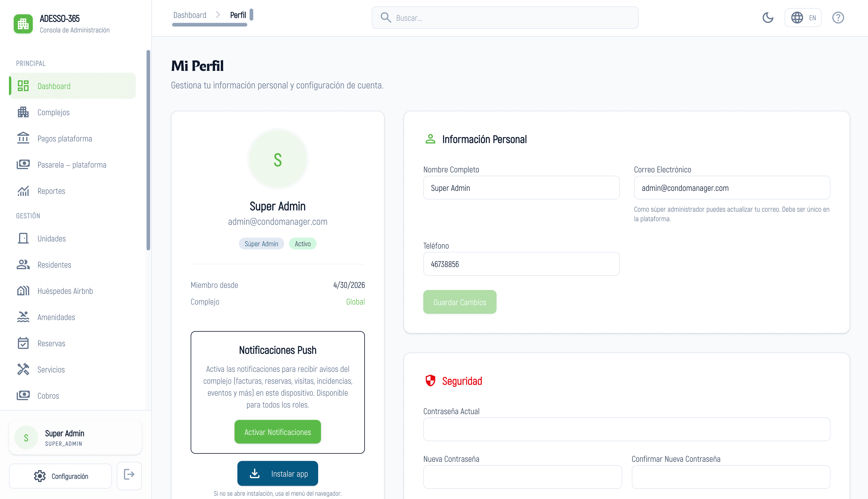Edit the Nombre Completo field

pos(521,188)
